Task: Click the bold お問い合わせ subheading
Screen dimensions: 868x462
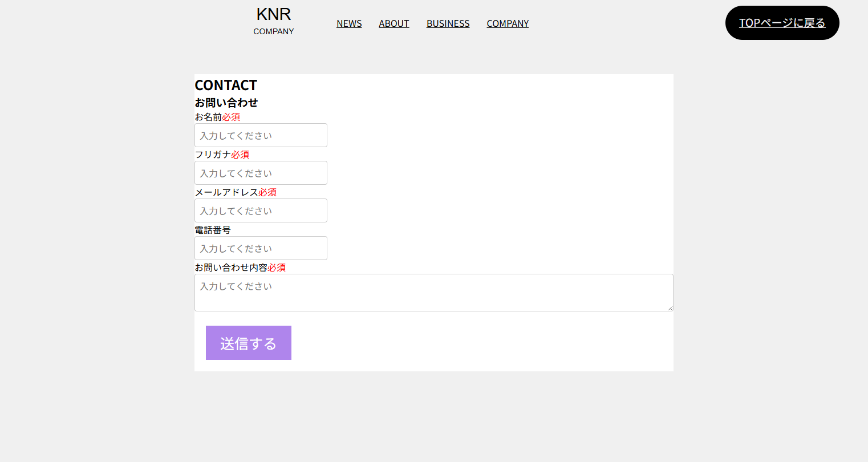Action: [x=226, y=103]
